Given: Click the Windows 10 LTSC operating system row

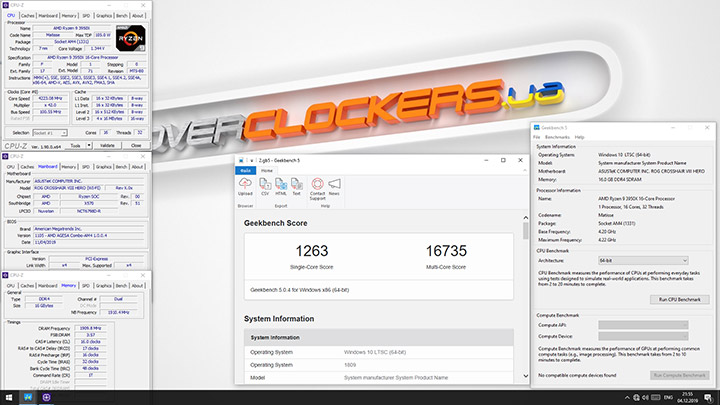Looking at the screenshot, I should (x=379, y=352).
